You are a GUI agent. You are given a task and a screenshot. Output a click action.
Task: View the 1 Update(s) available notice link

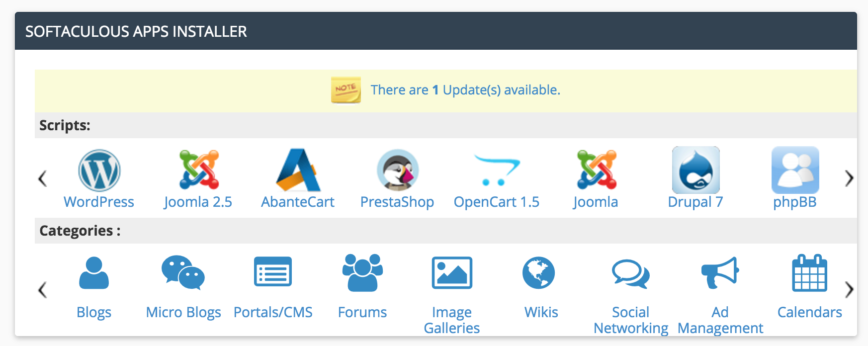click(x=465, y=90)
